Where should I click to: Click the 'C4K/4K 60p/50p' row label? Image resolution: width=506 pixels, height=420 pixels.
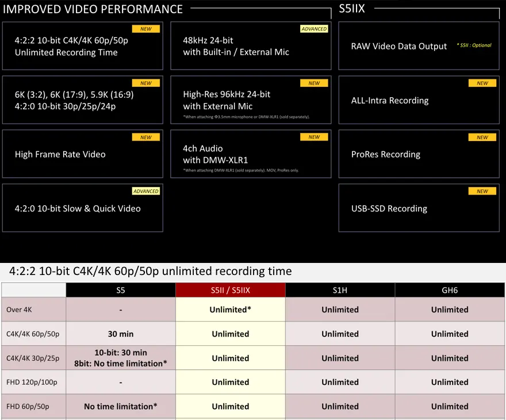(x=33, y=334)
